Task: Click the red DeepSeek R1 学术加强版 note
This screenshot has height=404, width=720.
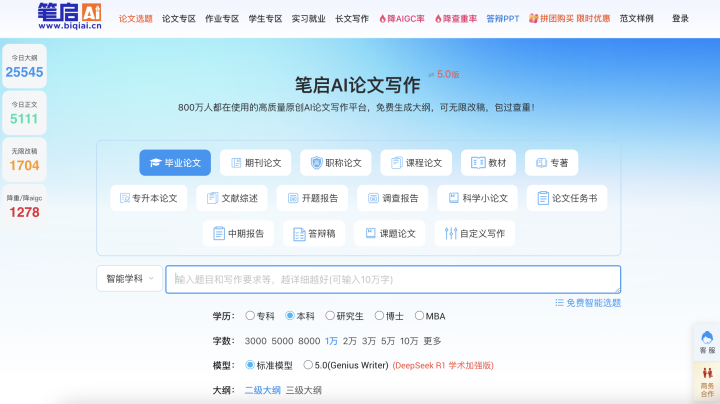Action: (443, 365)
